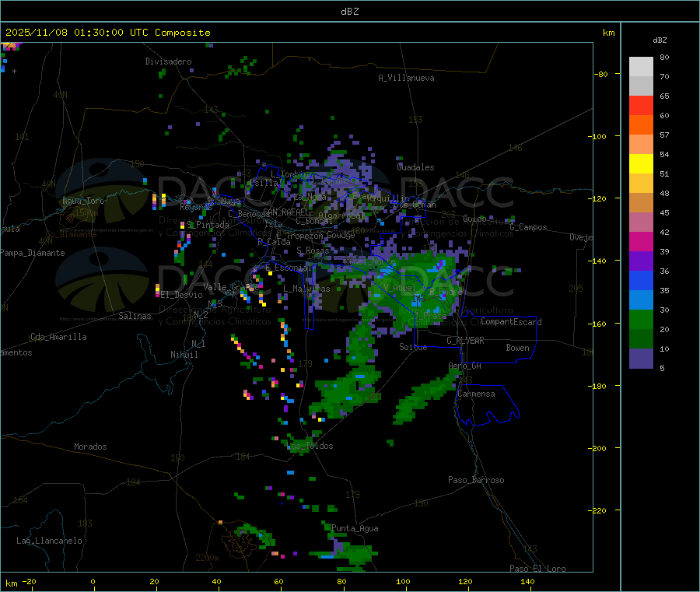Click the Morados place label
Viewport: 700px width, 592px height.
[90, 447]
